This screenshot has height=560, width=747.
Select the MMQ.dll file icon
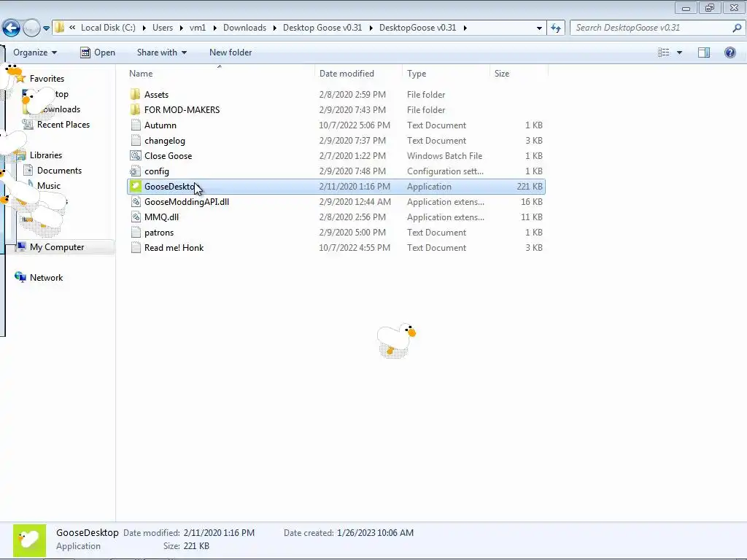[x=135, y=217]
